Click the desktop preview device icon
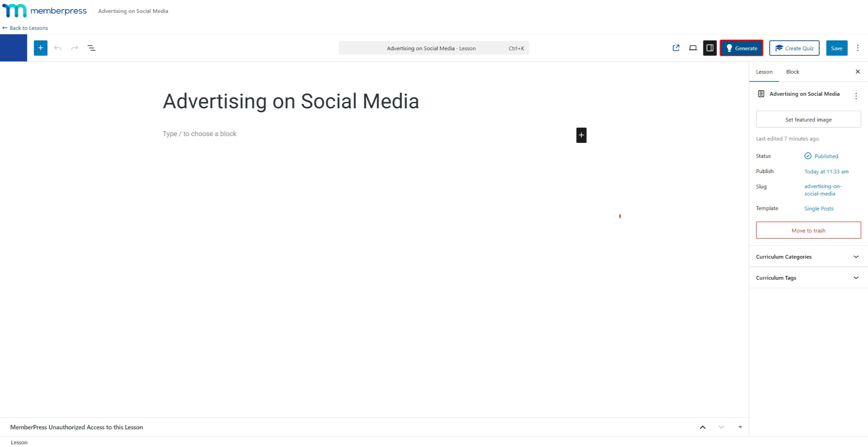 [693, 48]
